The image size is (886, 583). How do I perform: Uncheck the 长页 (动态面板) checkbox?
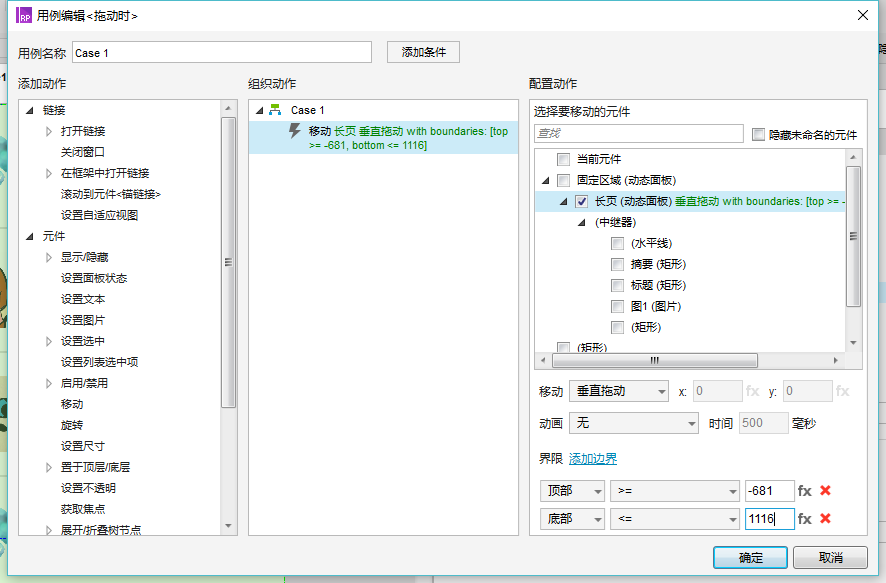pos(581,201)
